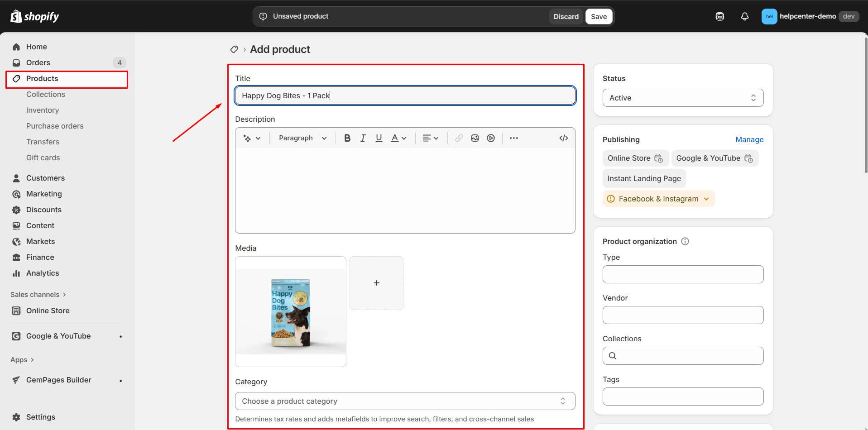Viewport: 868px width, 430px height.
Task: Toggle italic formatting in description
Action: [363, 138]
